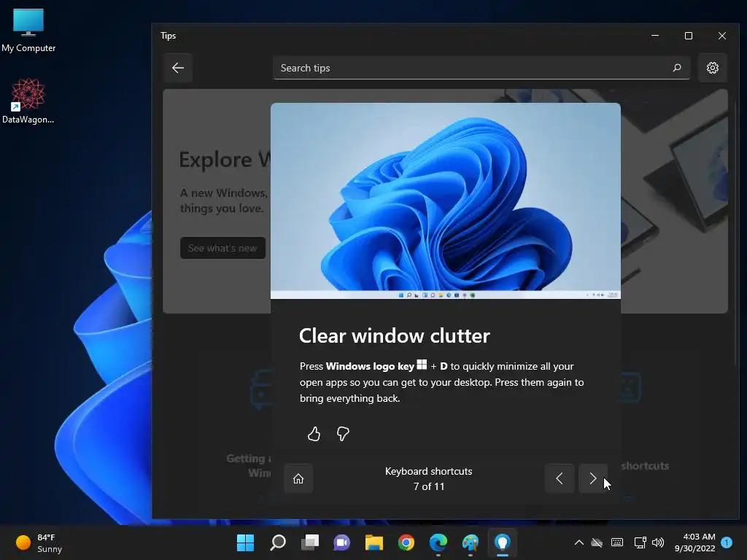The width and height of the screenshot is (747, 560).
Task: Click the "7 of 11" counter text
Action: tap(428, 486)
